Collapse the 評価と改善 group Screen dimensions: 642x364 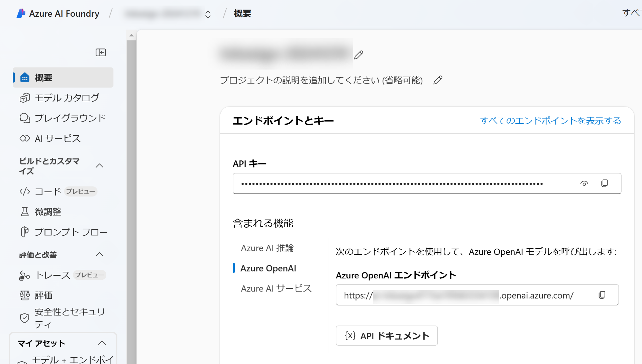click(x=99, y=254)
